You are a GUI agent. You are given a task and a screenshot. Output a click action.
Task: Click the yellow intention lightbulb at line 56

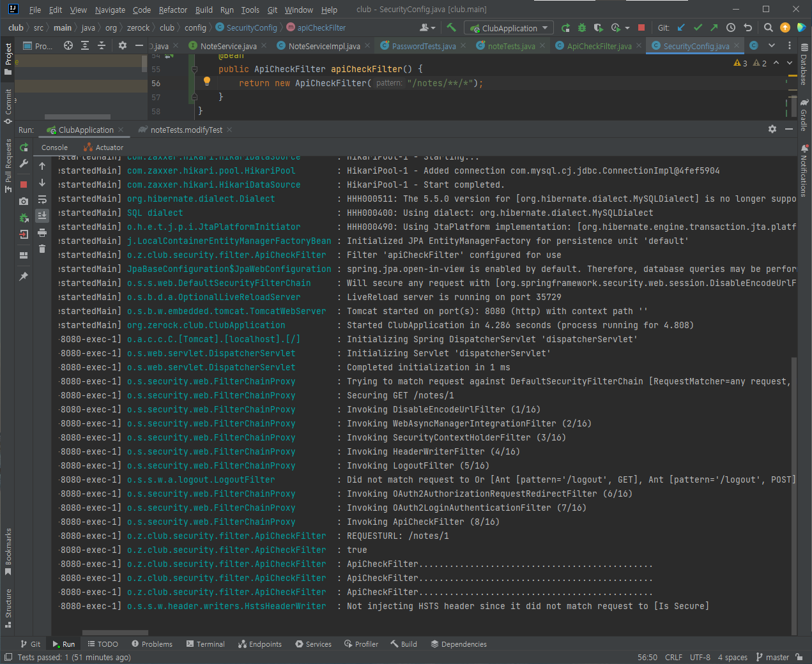pos(207,81)
